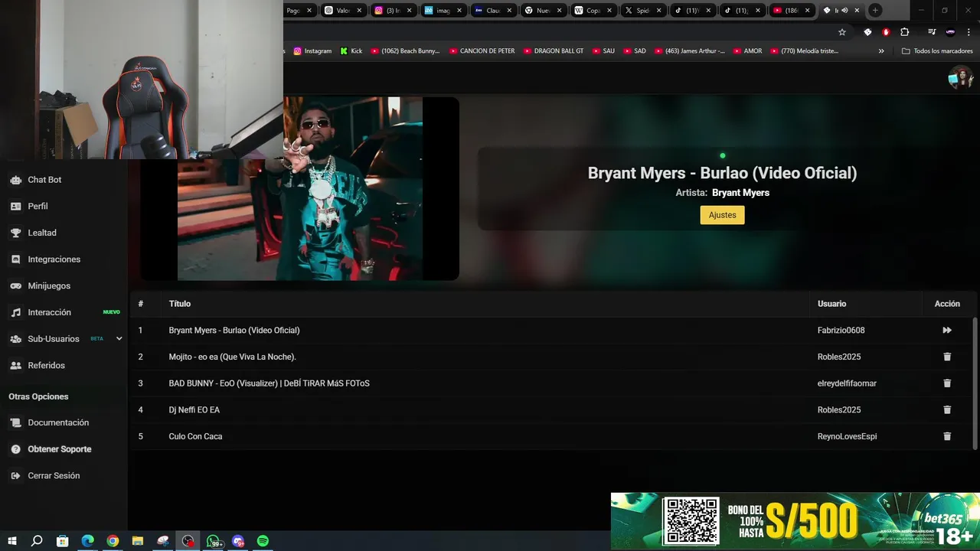The height and width of the screenshot is (551, 980).
Task: Open CANCION DE PETER bookmark
Action: (x=482, y=51)
